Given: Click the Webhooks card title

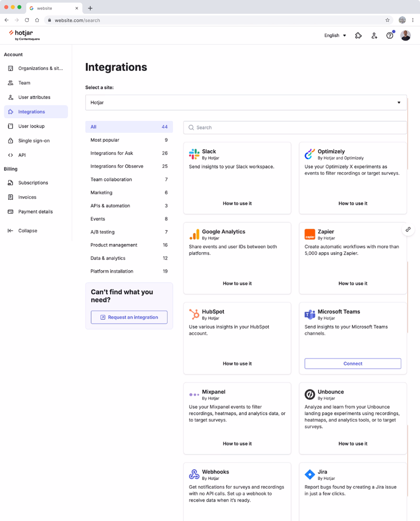Looking at the screenshot, I should 216,472.
